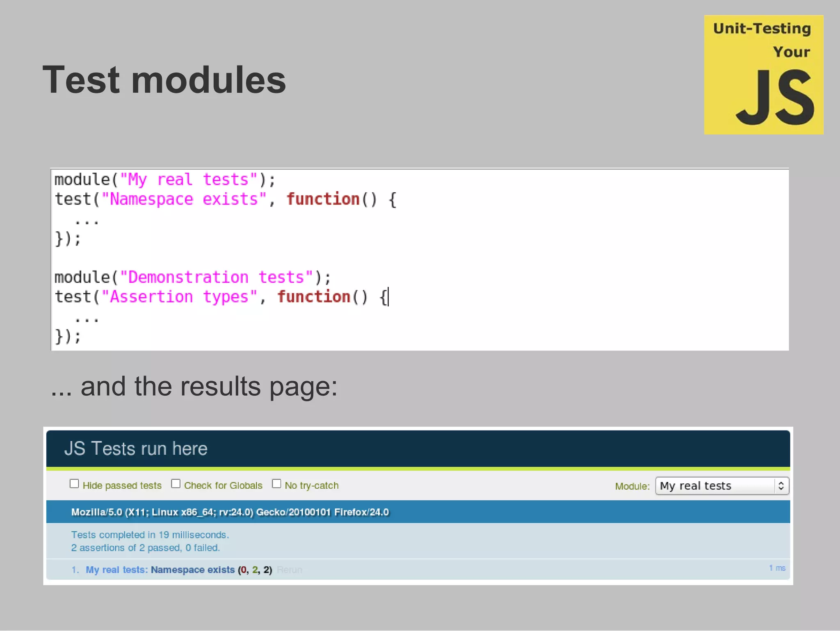Screen dimensions: 840x631
Task: Click the My real tests module name link
Action: (x=116, y=570)
